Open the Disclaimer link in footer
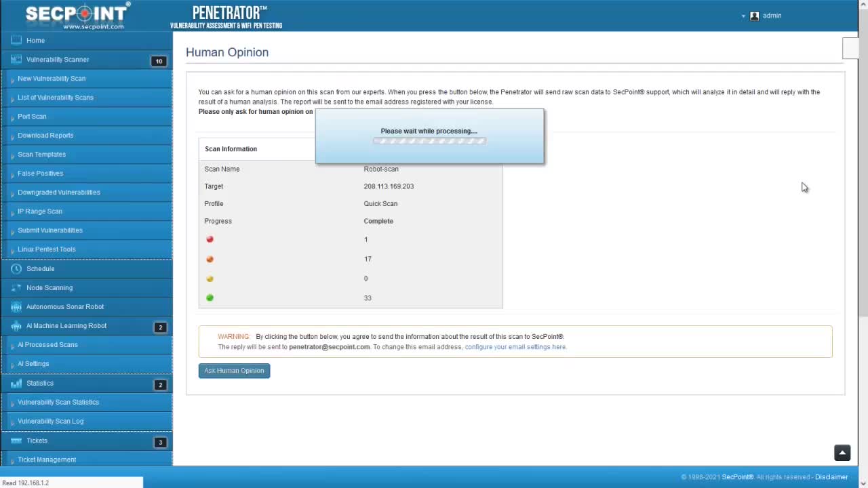868x488 pixels. tap(831, 477)
